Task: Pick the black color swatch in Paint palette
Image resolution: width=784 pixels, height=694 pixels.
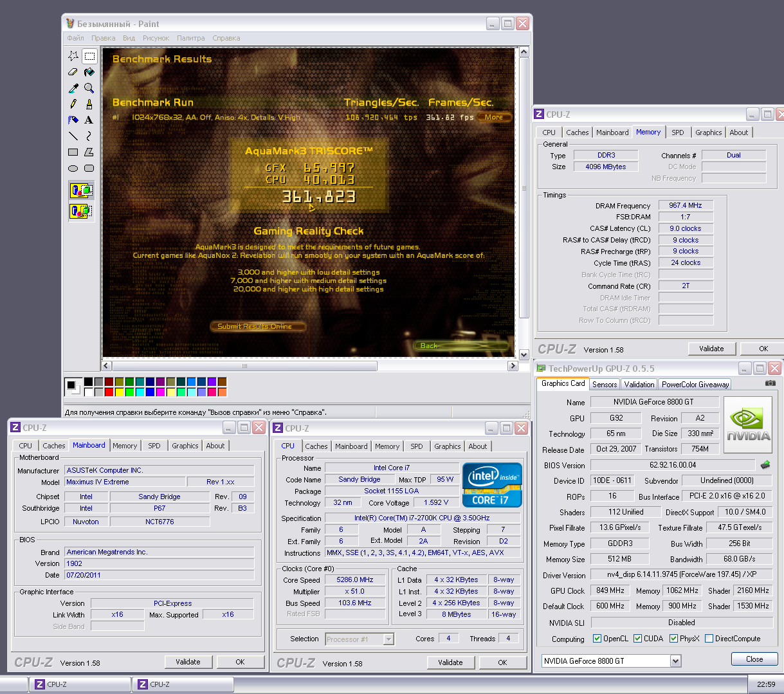Action: 88,382
